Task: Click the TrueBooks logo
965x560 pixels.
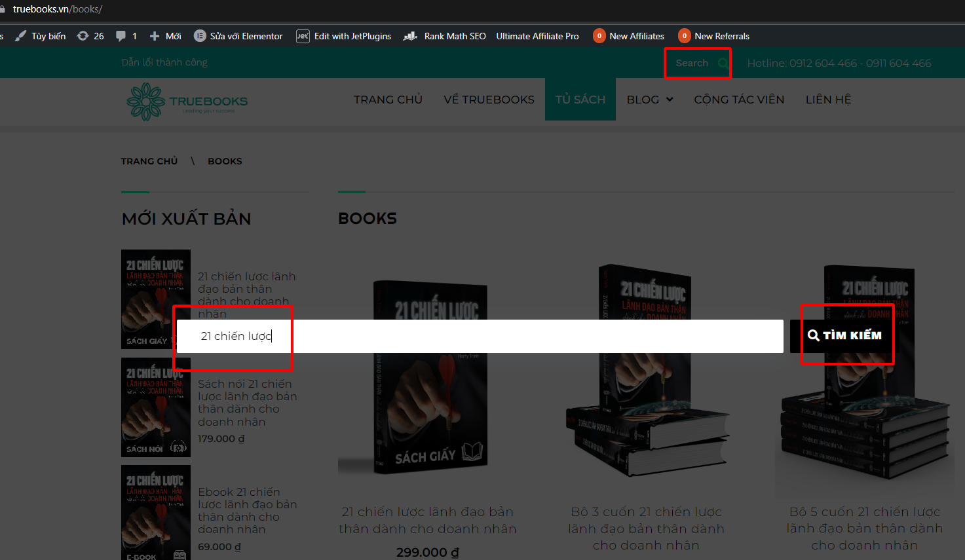Action: pyautogui.click(x=187, y=102)
